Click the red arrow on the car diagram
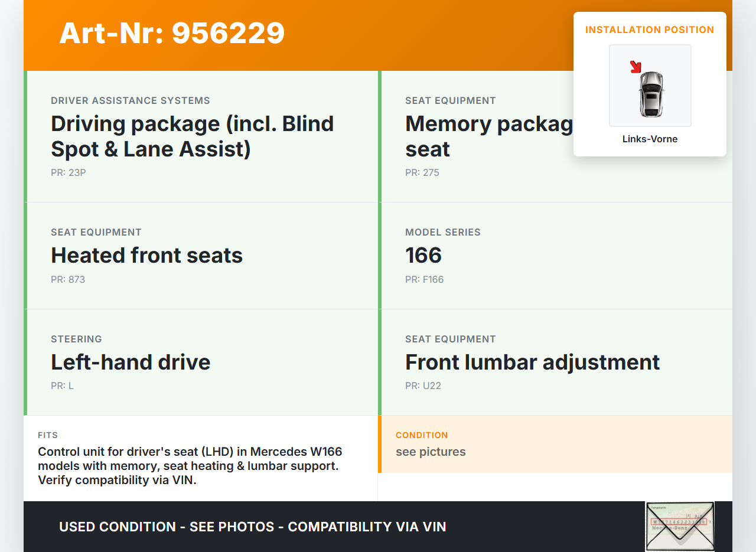Image resolution: width=756 pixels, height=552 pixels. [x=636, y=67]
